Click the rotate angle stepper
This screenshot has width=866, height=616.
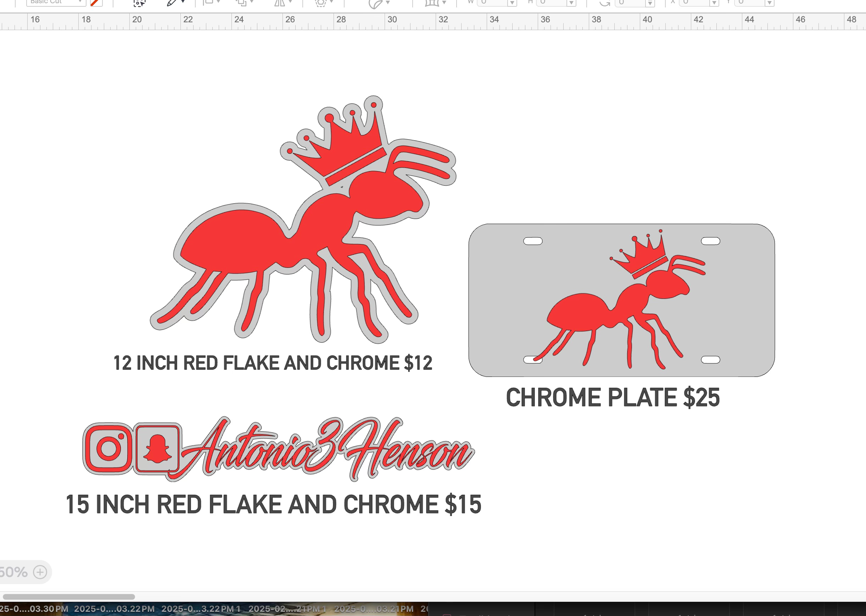650,3
